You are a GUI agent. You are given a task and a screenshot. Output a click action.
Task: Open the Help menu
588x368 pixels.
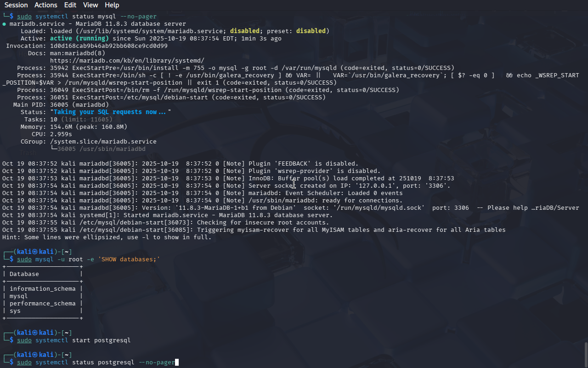[112, 5]
